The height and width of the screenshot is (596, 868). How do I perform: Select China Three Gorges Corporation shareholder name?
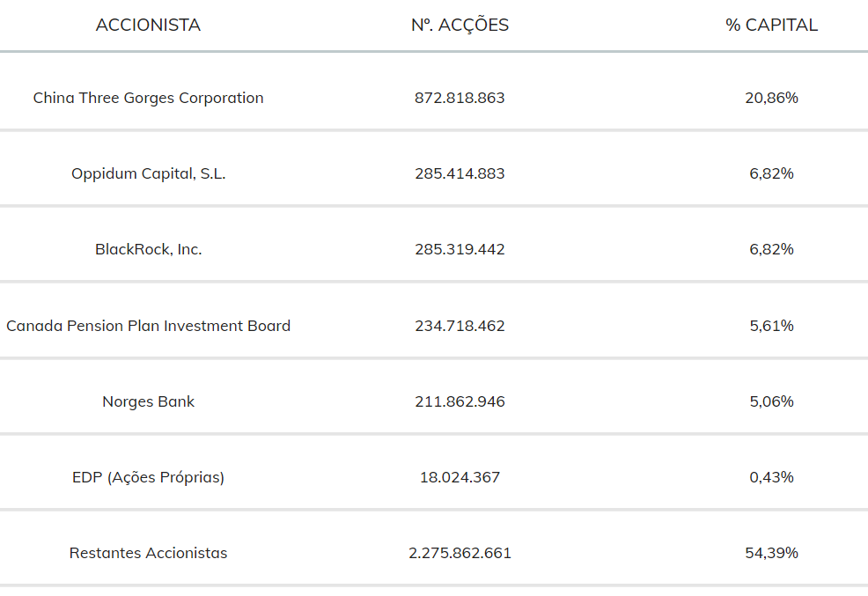[148, 98]
